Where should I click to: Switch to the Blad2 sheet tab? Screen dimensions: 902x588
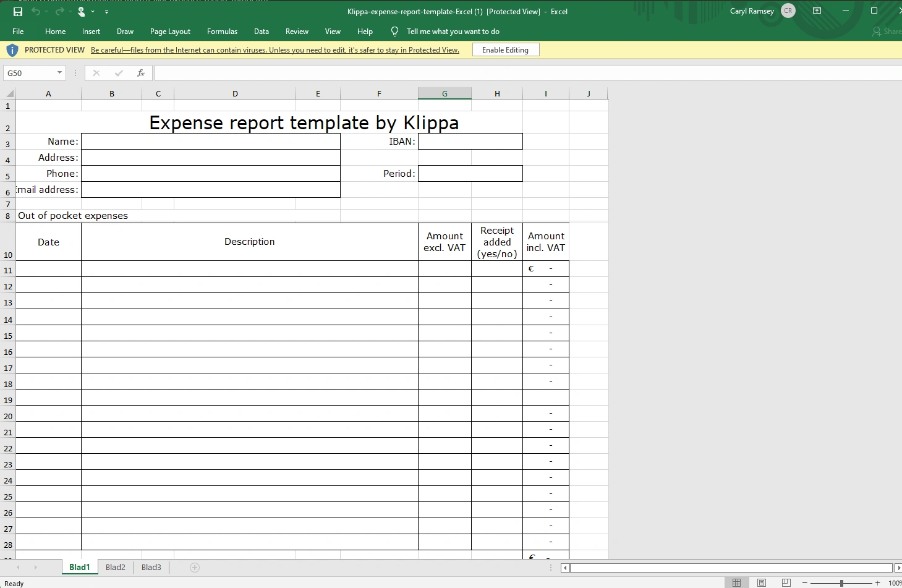coord(116,567)
